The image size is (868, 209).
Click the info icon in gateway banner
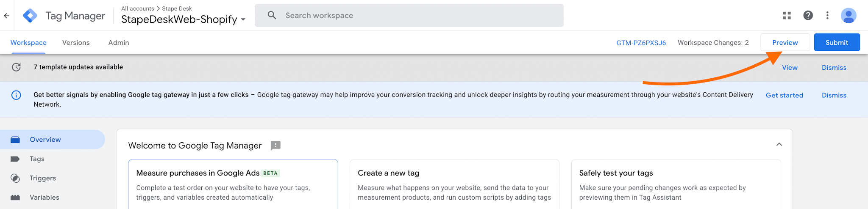tap(16, 95)
